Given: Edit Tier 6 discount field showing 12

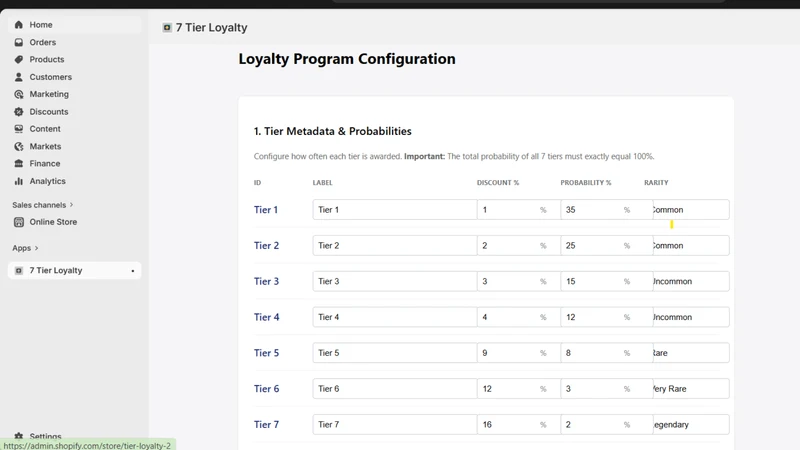Looking at the screenshot, I should tap(518, 389).
